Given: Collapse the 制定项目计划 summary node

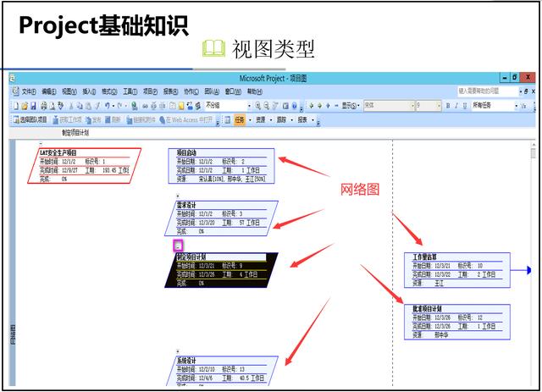Looking at the screenshot, I should (178, 246).
